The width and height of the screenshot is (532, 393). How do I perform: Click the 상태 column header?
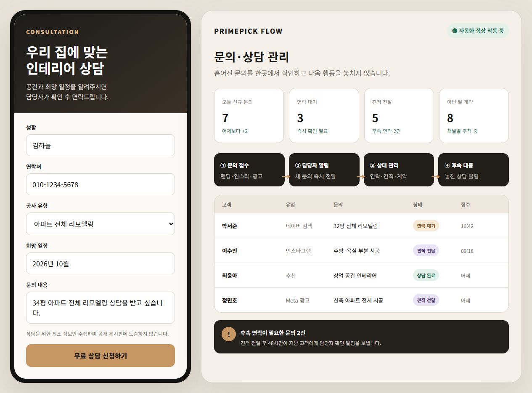(x=418, y=204)
